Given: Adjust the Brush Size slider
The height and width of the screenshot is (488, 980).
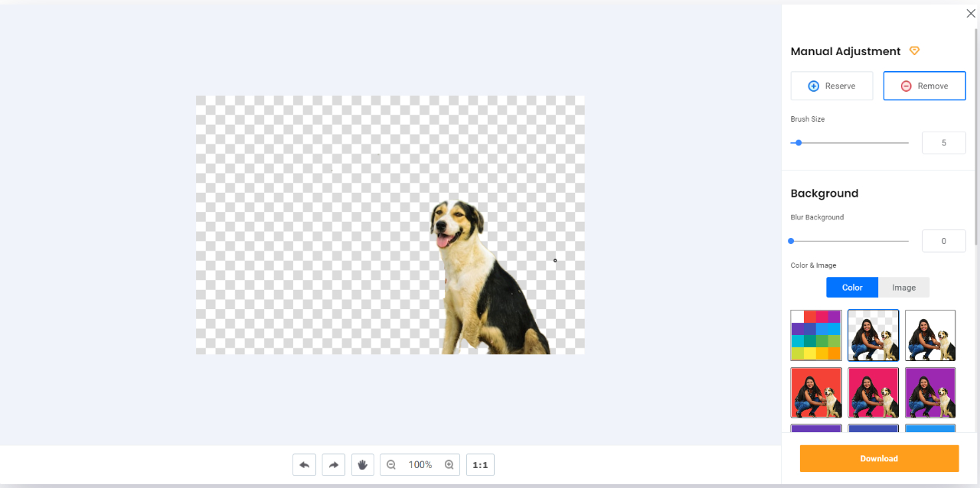Looking at the screenshot, I should [850, 143].
